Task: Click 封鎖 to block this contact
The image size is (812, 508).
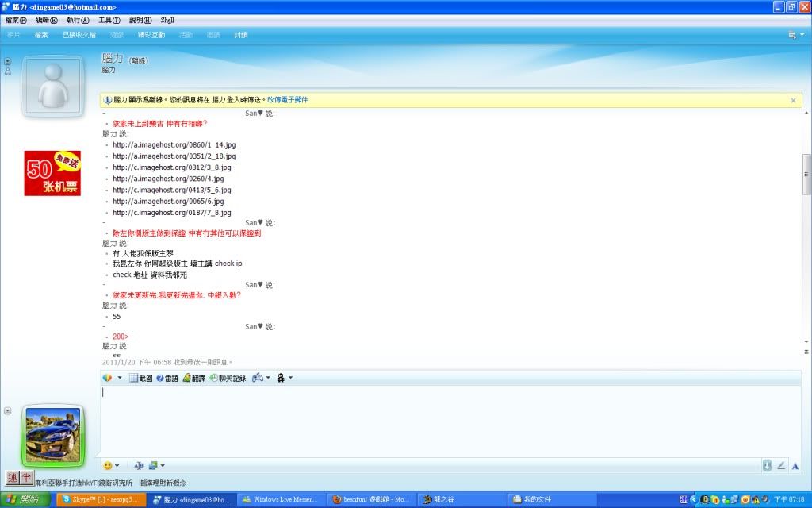Action: click(241, 35)
